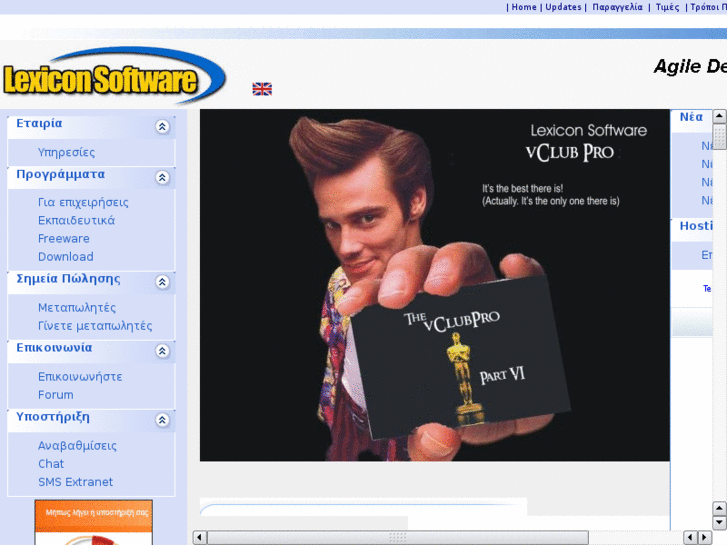Click the Υποστήριξη section header
727x545 pixels.
(x=91, y=420)
